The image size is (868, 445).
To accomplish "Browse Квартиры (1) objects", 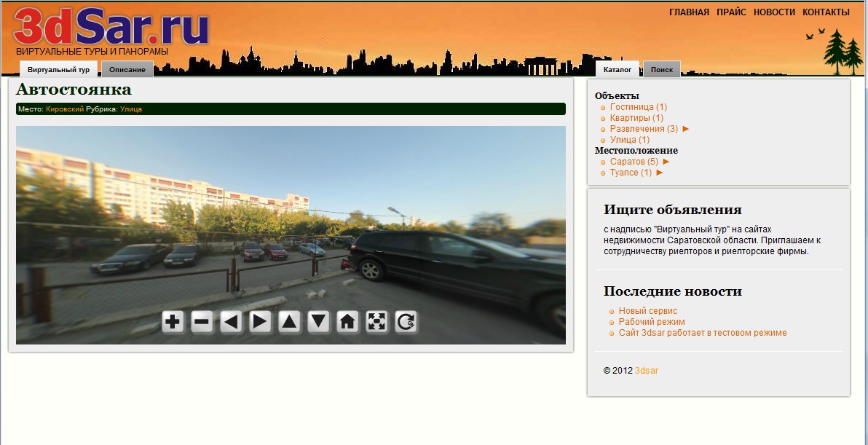I will [636, 118].
